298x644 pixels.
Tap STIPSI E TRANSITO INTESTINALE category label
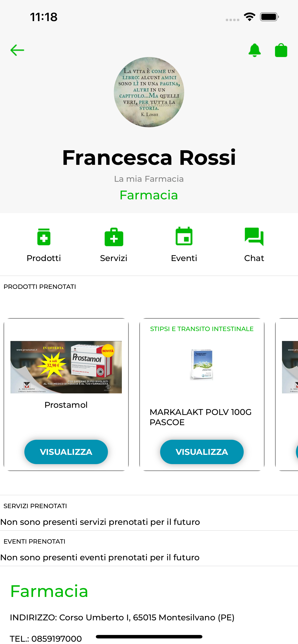pos(202,329)
